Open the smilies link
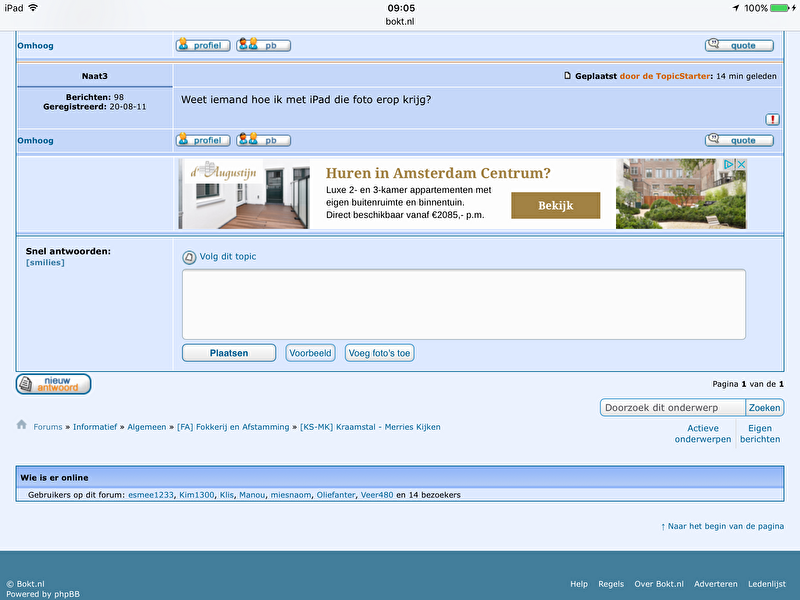800x600 pixels. pyautogui.click(x=45, y=263)
